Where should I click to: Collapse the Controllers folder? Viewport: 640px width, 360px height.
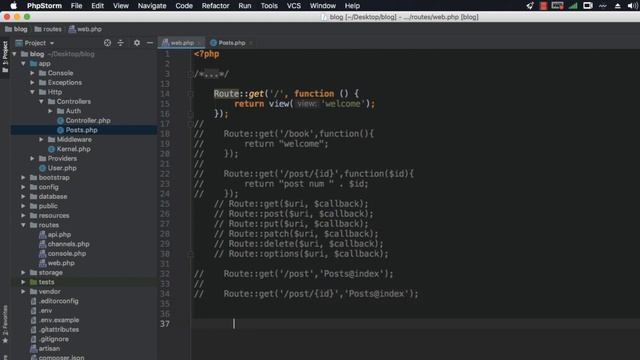pyautogui.click(x=41, y=102)
